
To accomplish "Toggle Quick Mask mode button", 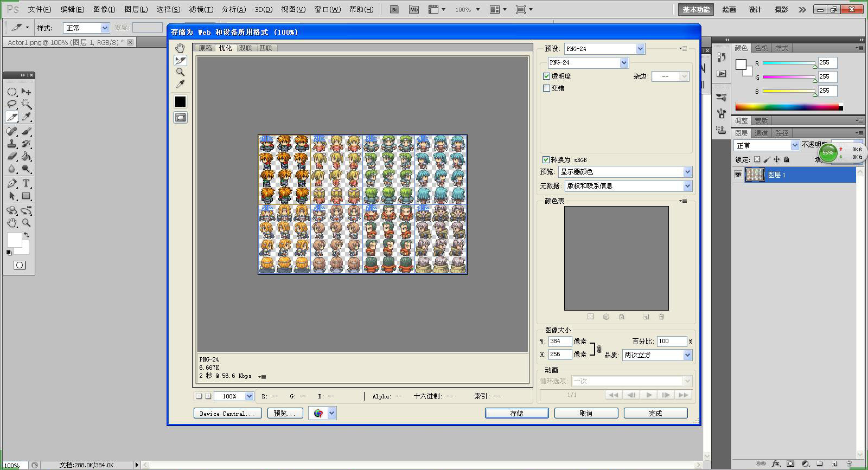I will pyautogui.click(x=20, y=265).
